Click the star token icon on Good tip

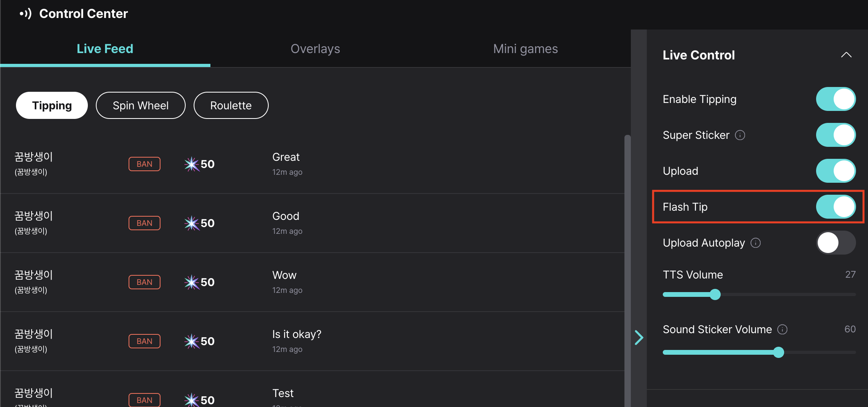(192, 223)
